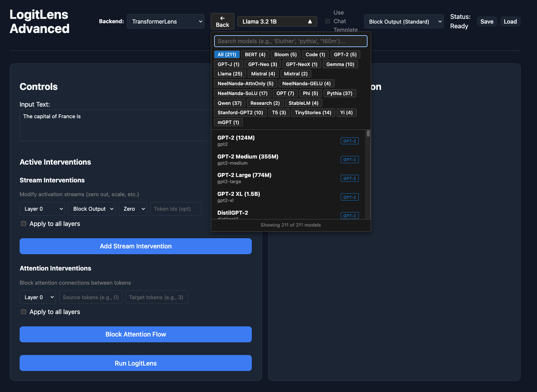The height and width of the screenshot is (392, 537).
Task: Click Block Attention Flow button
Action: pos(136,334)
